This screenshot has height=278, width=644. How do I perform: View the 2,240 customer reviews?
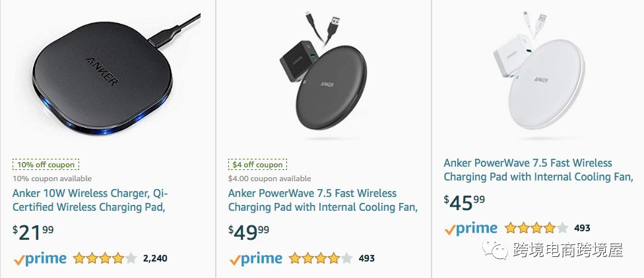point(155,258)
